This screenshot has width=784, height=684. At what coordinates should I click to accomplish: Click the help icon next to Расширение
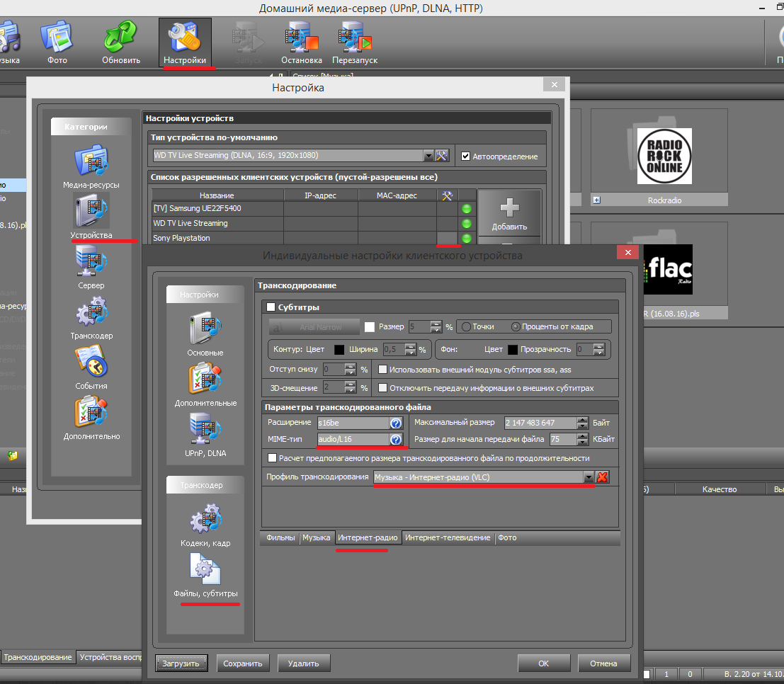click(395, 423)
